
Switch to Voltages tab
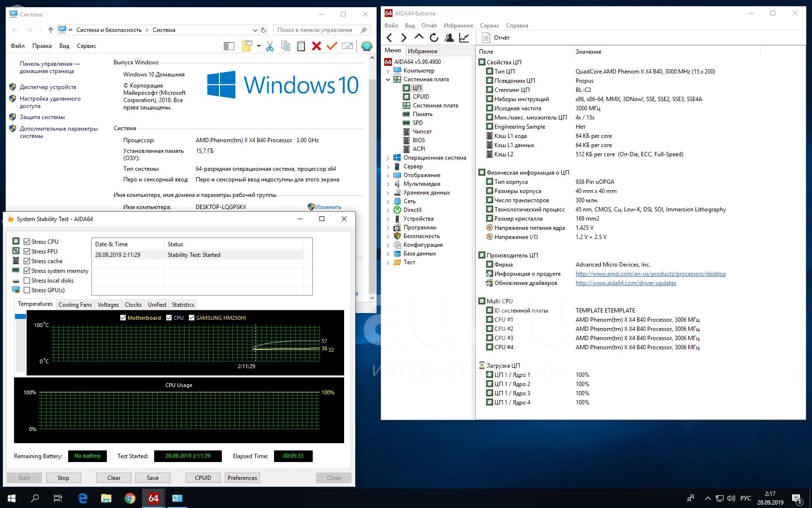pyautogui.click(x=108, y=305)
